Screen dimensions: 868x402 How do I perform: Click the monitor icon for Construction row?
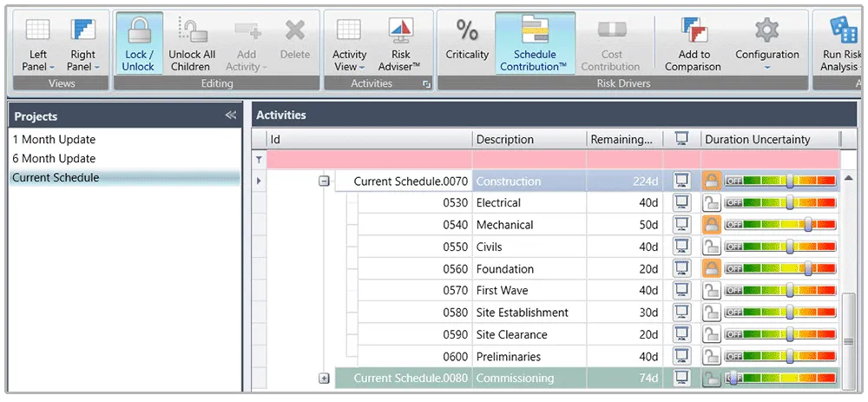point(682,181)
